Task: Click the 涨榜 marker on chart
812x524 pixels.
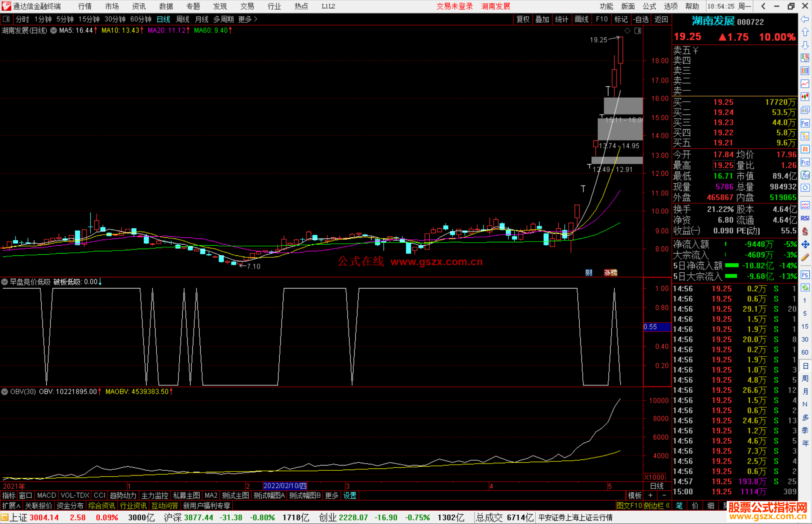Action: coord(611,273)
